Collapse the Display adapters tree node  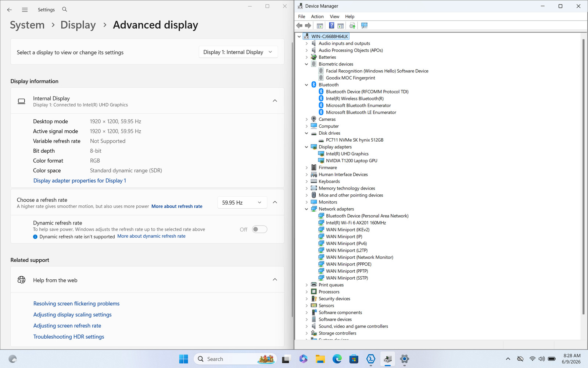click(x=306, y=147)
